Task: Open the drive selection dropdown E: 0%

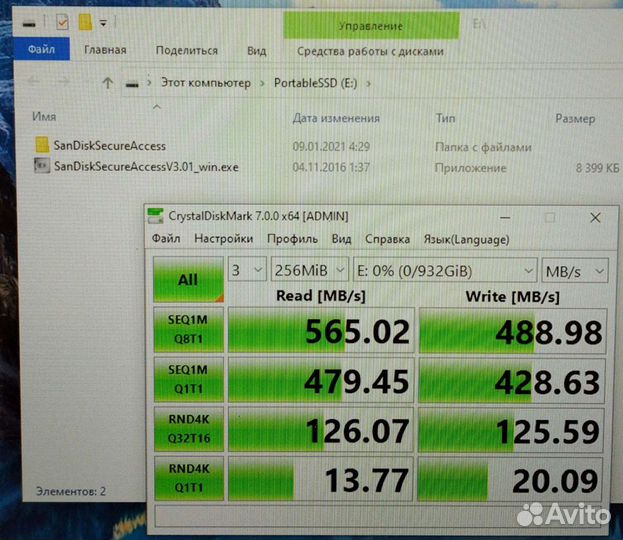Action: [x=443, y=271]
